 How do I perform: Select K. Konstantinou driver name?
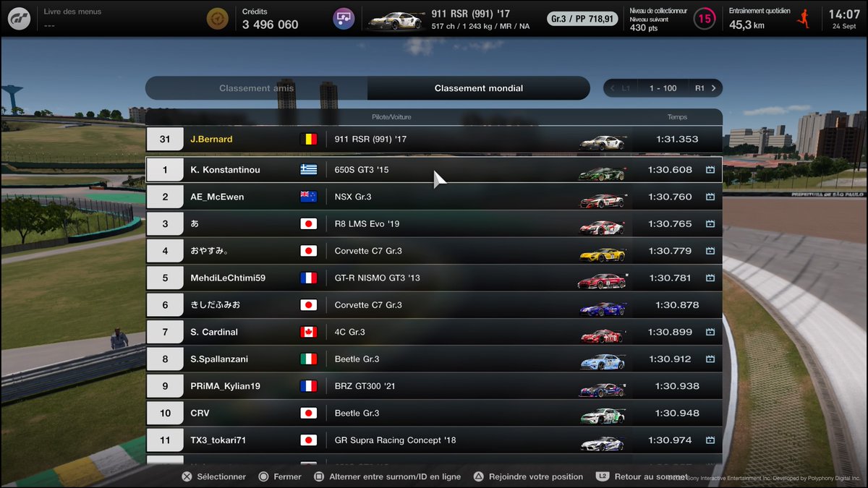click(225, 170)
